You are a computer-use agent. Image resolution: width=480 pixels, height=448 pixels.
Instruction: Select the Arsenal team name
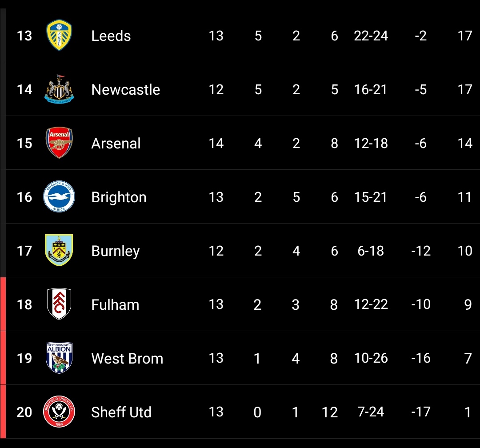pos(116,143)
